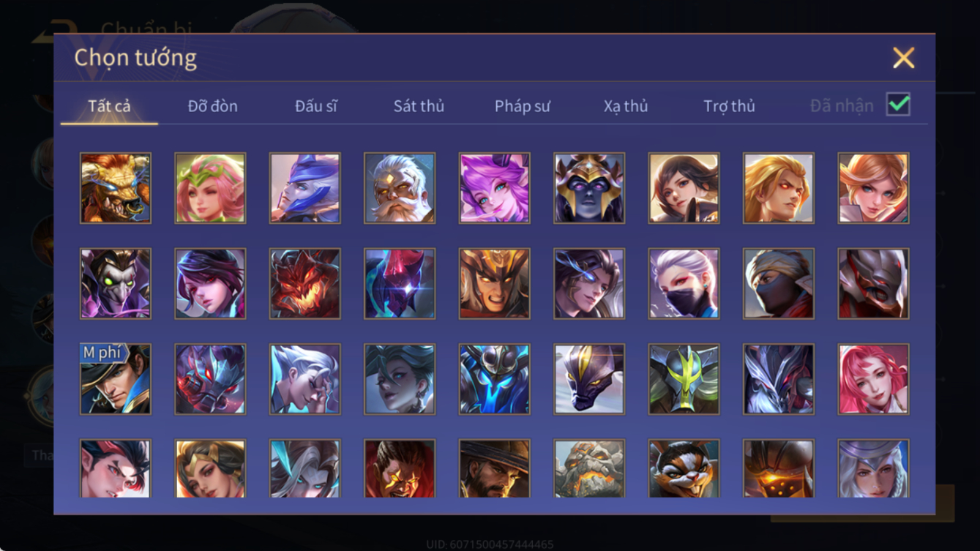Open the Sát thủ tab
The height and width of the screenshot is (551, 980).
tap(419, 106)
